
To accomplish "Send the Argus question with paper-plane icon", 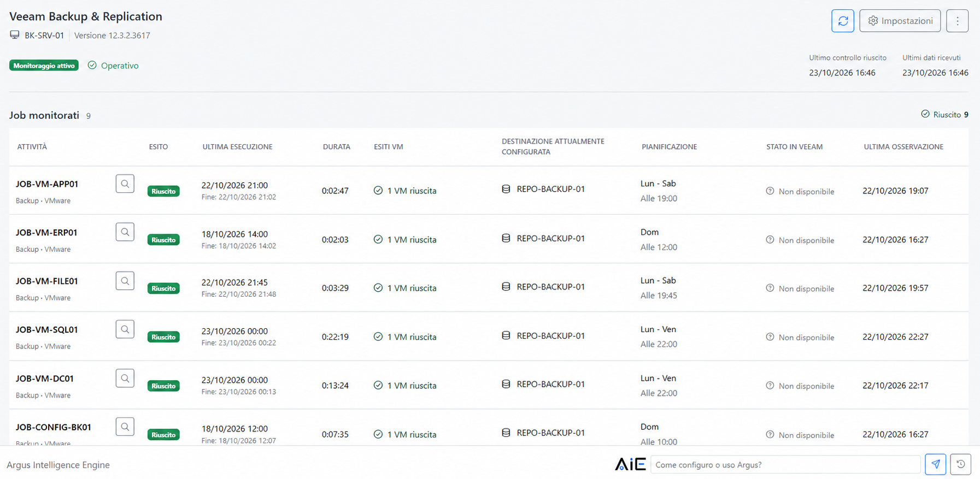I will pyautogui.click(x=935, y=464).
